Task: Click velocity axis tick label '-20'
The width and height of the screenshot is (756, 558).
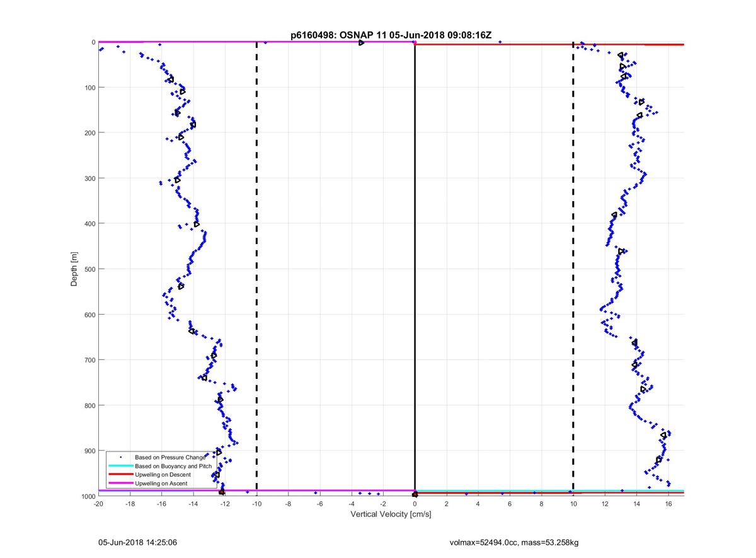Action: (x=98, y=504)
